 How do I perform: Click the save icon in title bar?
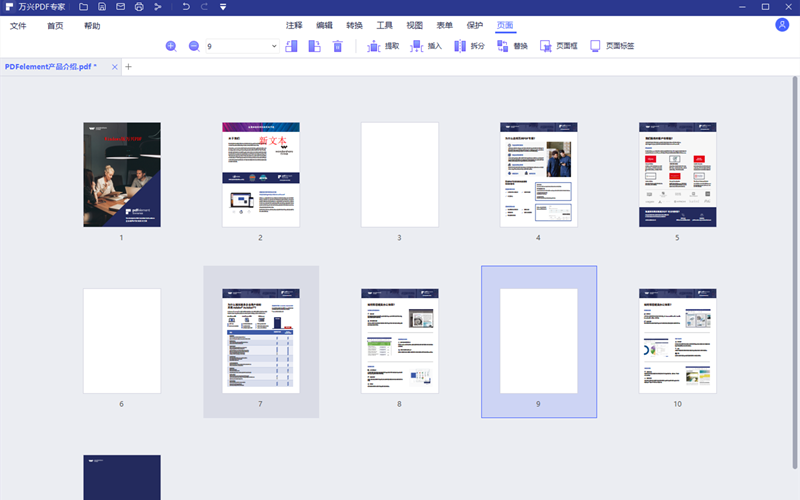[x=102, y=7]
